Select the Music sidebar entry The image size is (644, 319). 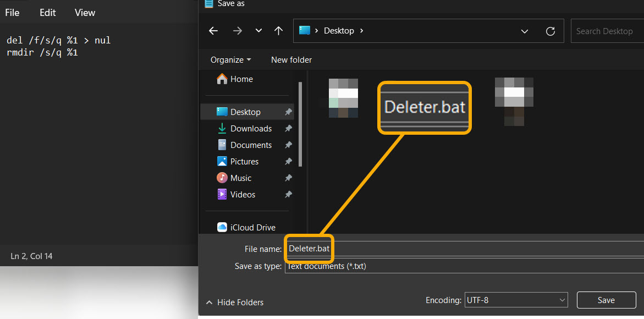[241, 178]
